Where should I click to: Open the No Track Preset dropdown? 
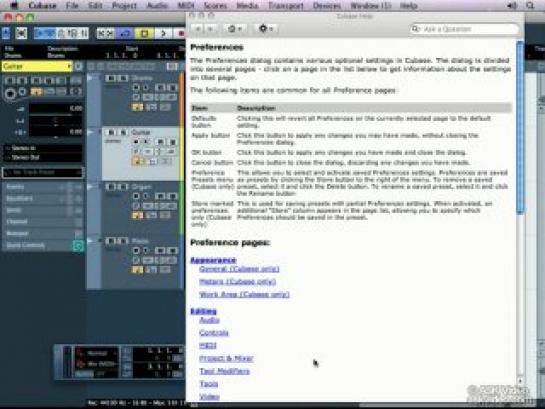tap(42, 172)
